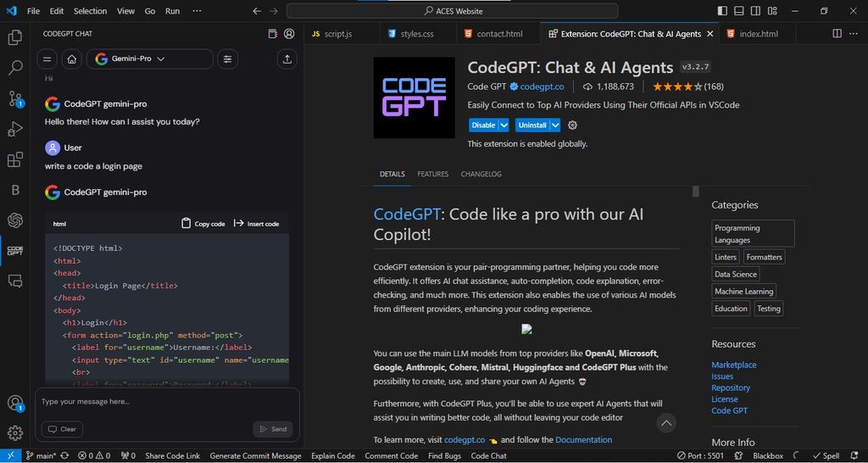
Task: Click the remote window icon in status bar
Action: [10, 456]
